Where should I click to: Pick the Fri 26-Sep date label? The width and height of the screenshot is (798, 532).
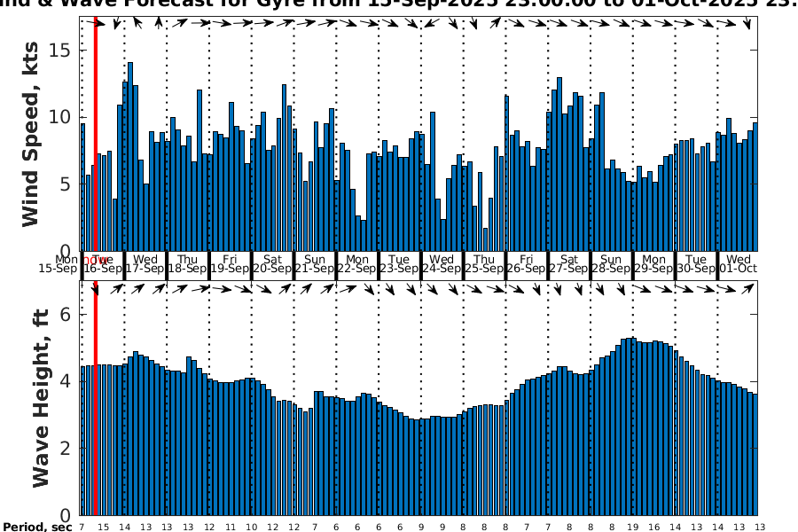526,263
